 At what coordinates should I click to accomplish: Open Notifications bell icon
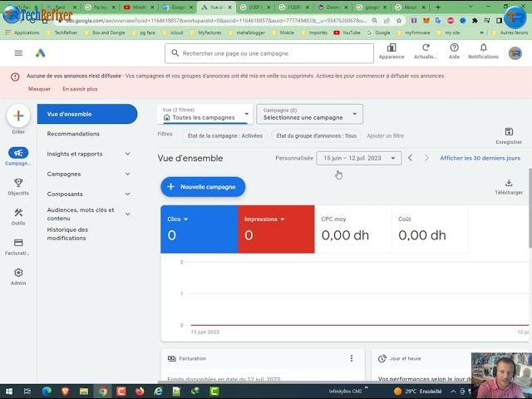click(x=483, y=49)
